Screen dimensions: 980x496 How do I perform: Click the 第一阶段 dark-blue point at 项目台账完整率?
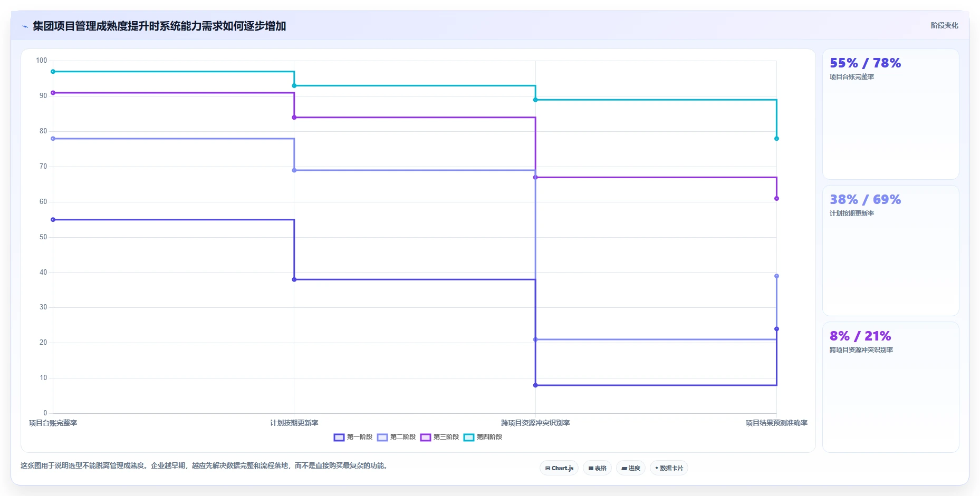[53, 220]
